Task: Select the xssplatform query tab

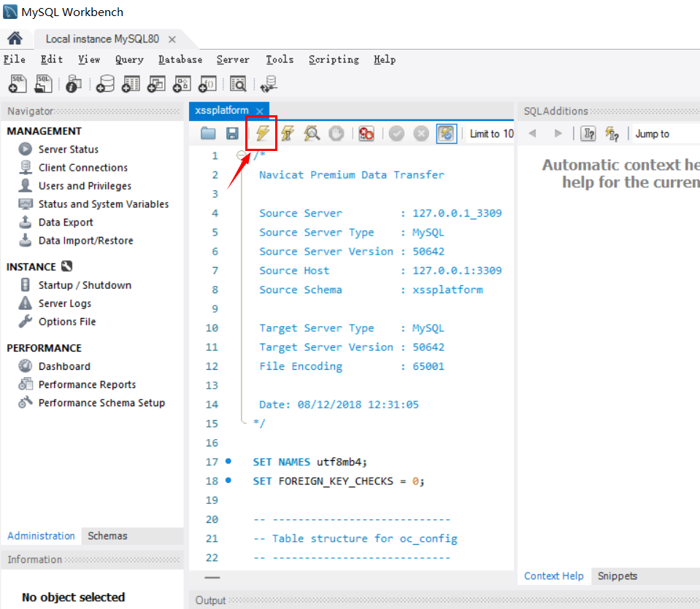Action: tap(222, 110)
